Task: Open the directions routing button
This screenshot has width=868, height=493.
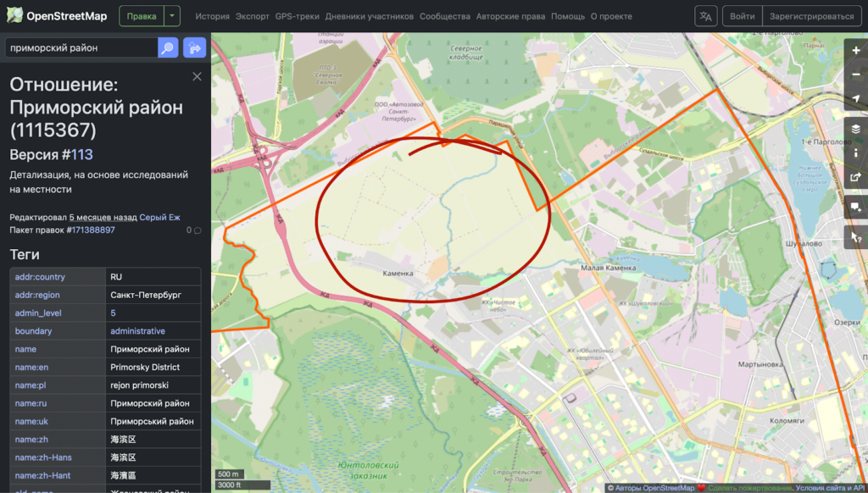Action: point(194,48)
